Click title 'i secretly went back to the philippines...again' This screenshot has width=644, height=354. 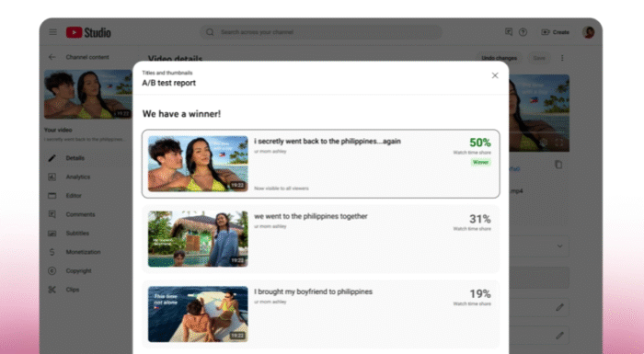point(328,142)
